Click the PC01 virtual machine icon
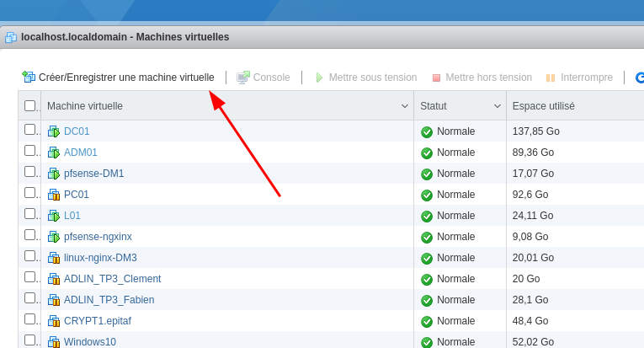The height and width of the screenshot is (348, 644). click(x=54, y=195)
